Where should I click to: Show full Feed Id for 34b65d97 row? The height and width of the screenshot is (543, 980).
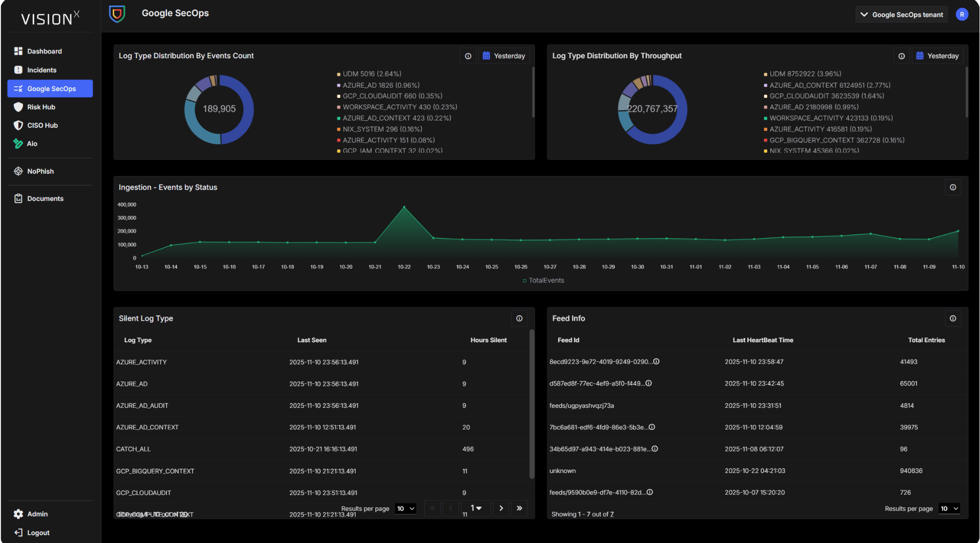click(x=655, y=449)
